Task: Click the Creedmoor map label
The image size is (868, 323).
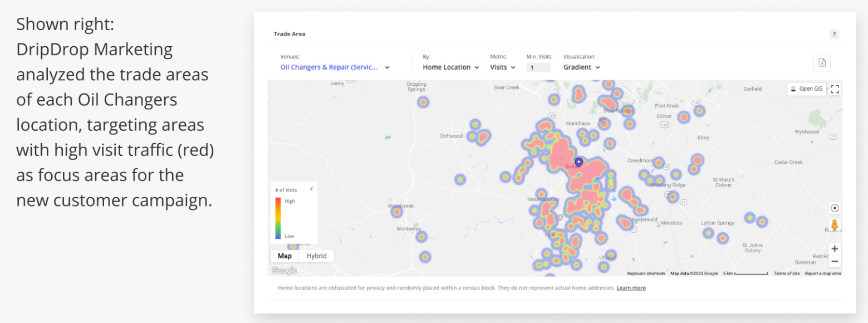Action: [x=640, y=160]
